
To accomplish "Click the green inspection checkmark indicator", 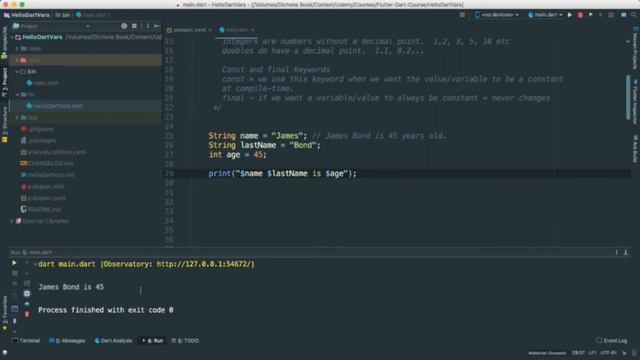I will click(628, 41).
